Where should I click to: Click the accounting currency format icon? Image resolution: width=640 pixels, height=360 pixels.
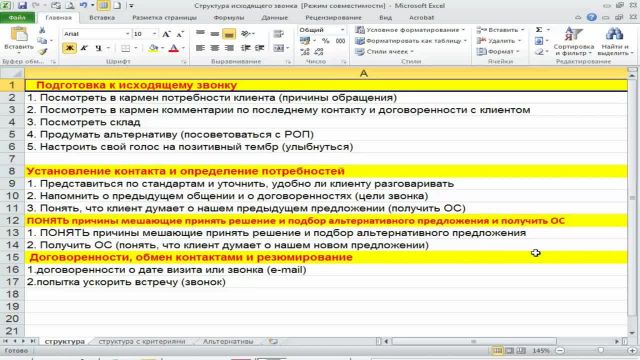(305, 41)
